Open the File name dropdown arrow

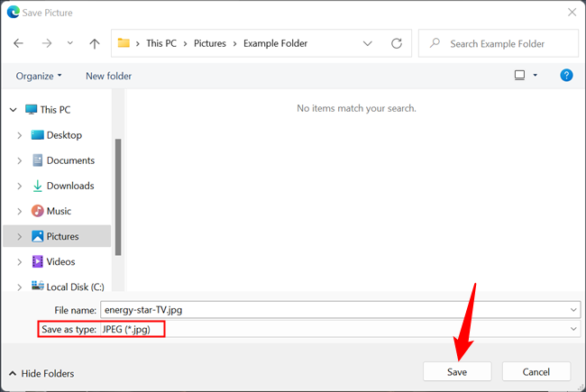(x=573, y=310)
